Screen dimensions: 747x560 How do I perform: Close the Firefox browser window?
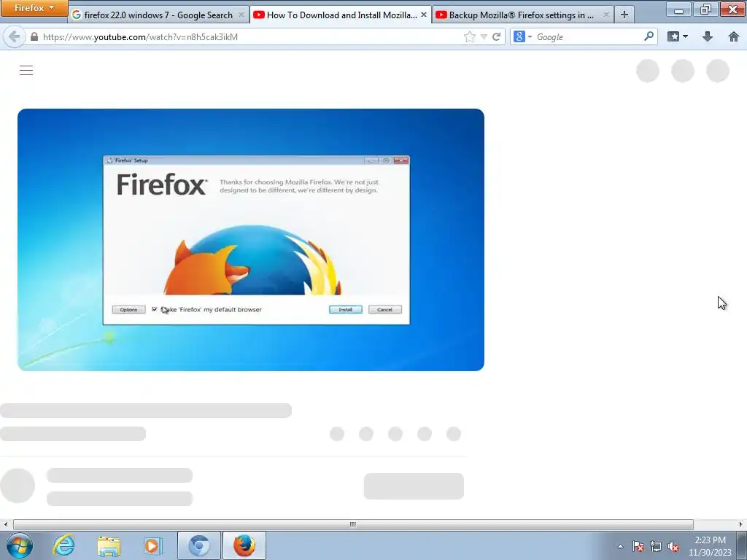click(732, 9)
